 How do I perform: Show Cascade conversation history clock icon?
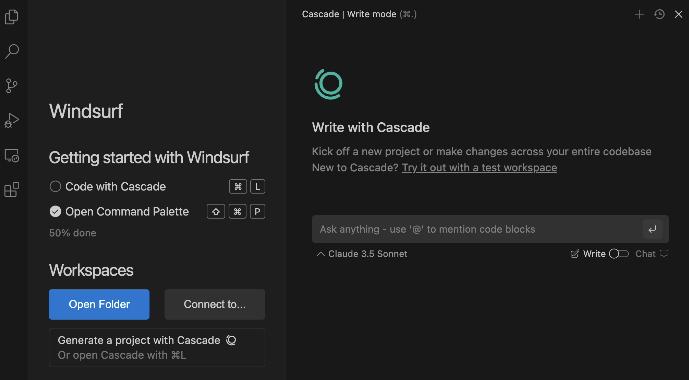(x=659, y=14)
